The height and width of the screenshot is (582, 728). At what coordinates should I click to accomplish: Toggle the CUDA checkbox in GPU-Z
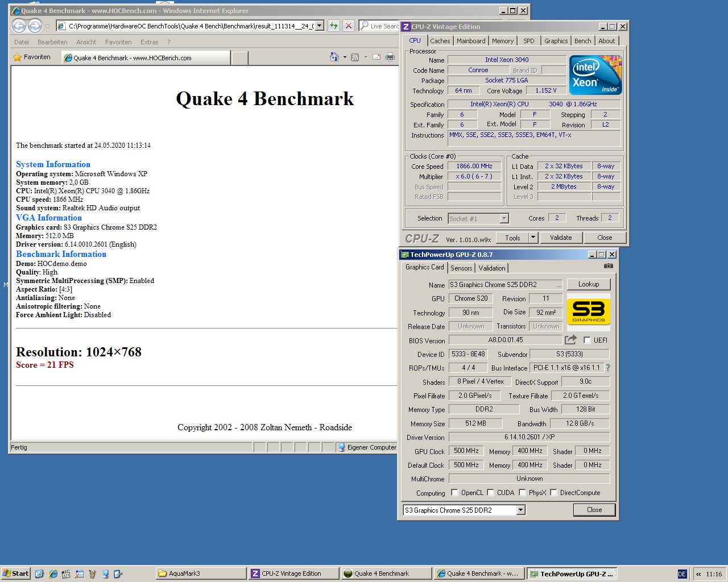point(490,493)
